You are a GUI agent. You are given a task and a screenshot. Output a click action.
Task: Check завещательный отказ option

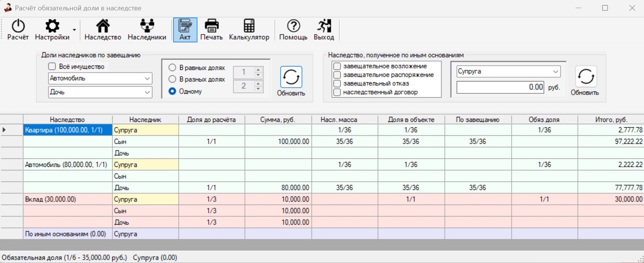[x=337, y=83]
